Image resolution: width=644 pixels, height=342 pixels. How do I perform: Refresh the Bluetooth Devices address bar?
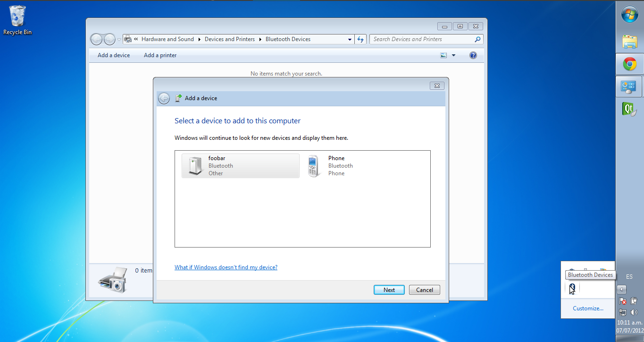click(x=360, y=39)
